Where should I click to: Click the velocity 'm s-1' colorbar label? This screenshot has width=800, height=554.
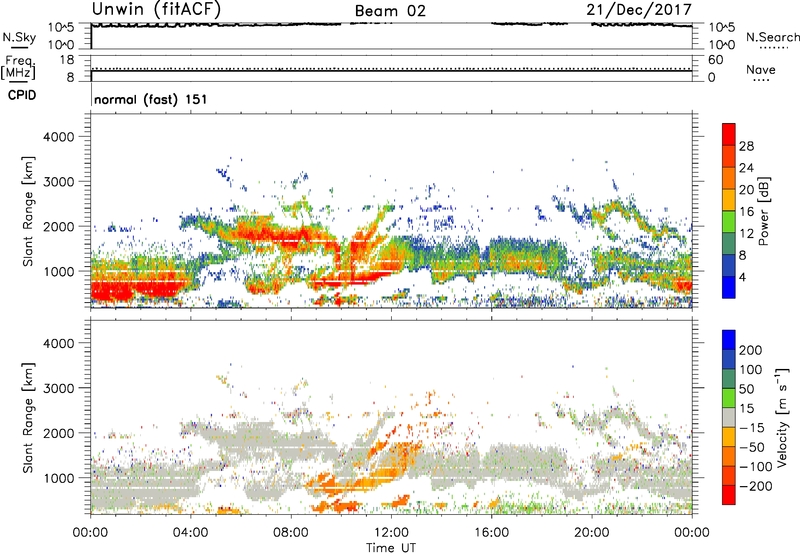pos(782,417)
